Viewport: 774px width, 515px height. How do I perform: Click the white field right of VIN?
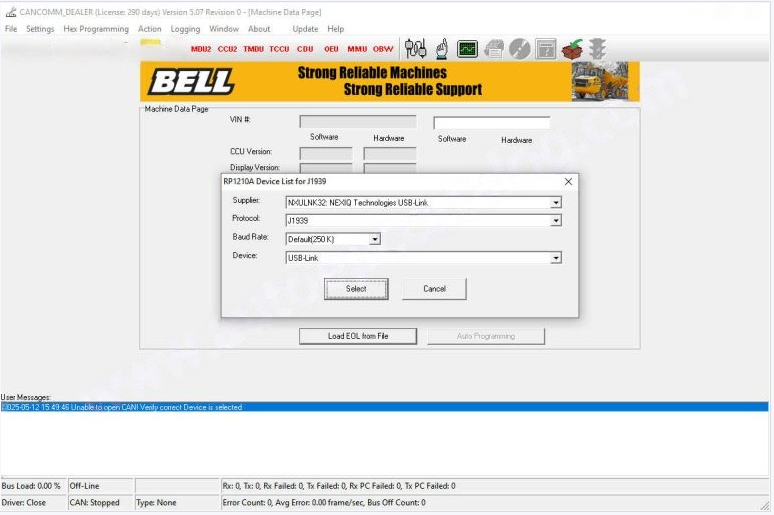[492, 122]
